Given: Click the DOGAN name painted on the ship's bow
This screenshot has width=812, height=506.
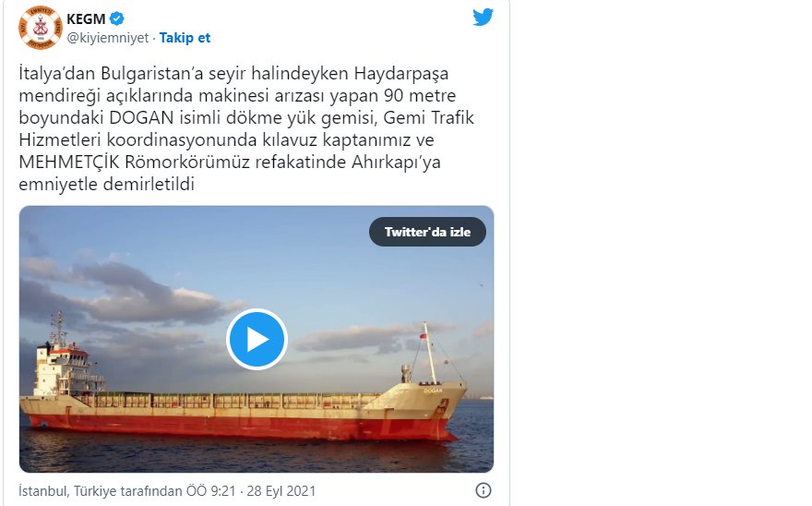Looking at the screenshot, I should tap(433, 391).
